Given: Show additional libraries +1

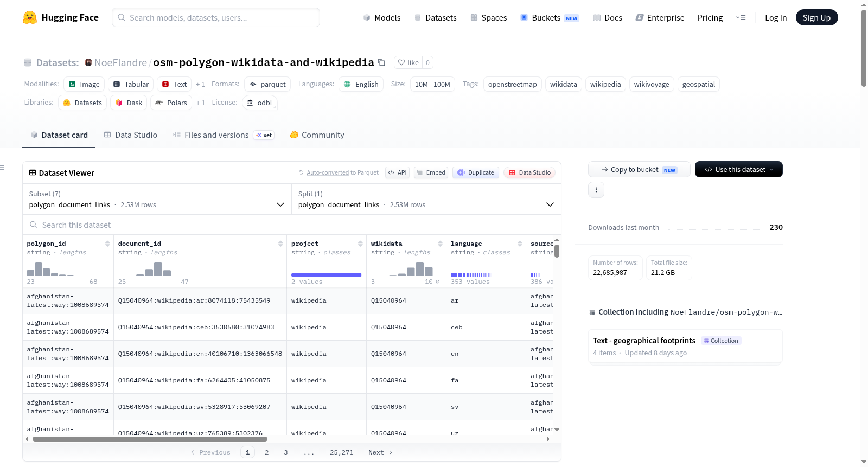Looking at the screenshot, I should [x=200, y=103].
